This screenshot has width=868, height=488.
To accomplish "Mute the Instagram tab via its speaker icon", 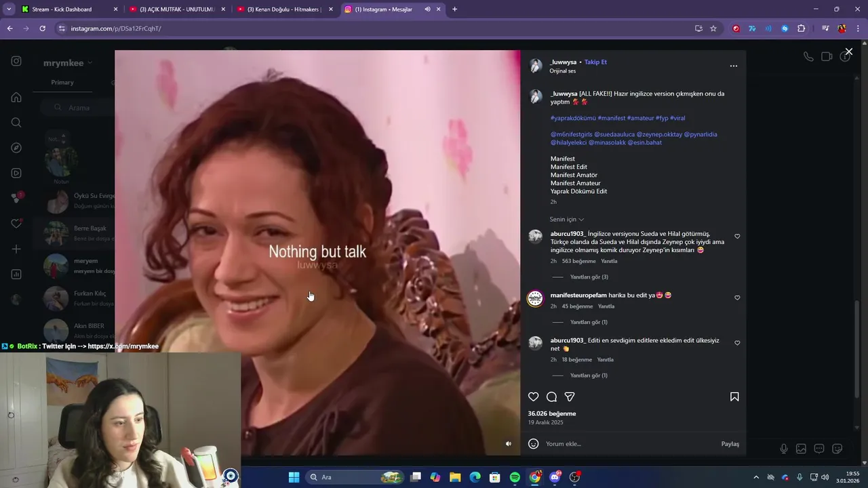I will point(428,9).
